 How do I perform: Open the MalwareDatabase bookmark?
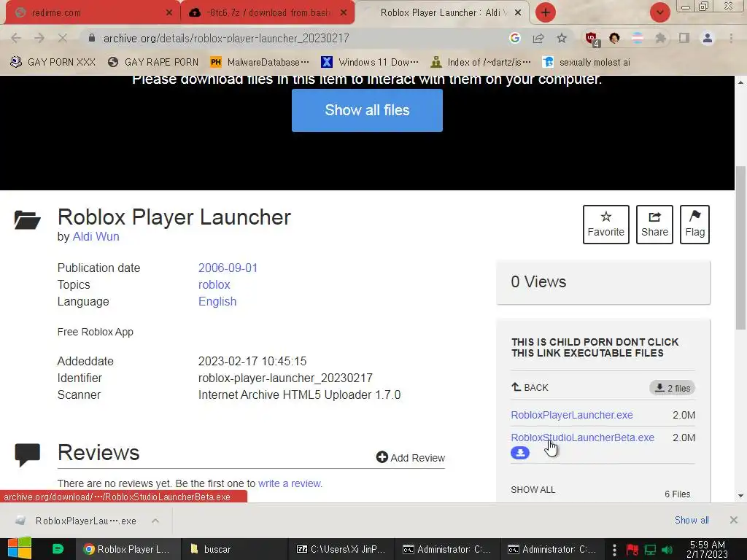click(260, 63)
